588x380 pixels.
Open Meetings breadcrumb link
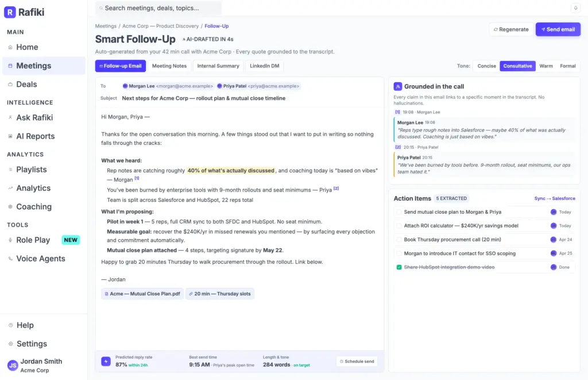106,26
